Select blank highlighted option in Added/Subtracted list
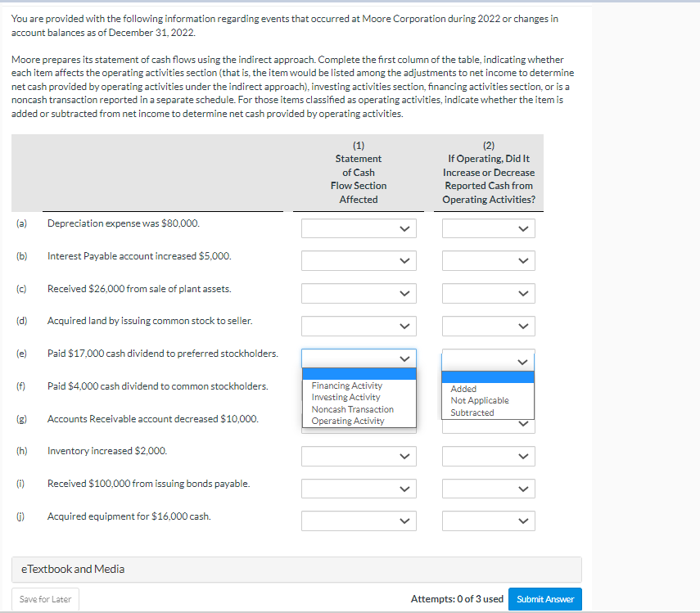 click(487, 377)
